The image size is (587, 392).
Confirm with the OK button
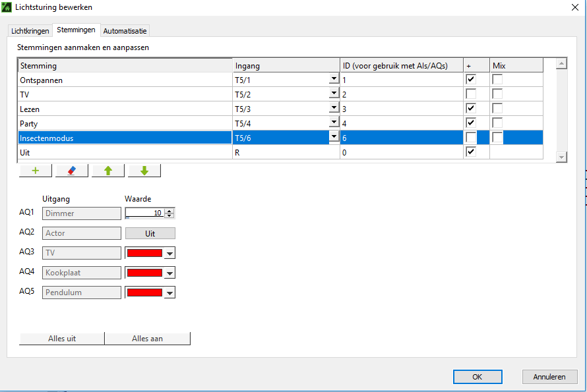(478, 377)
